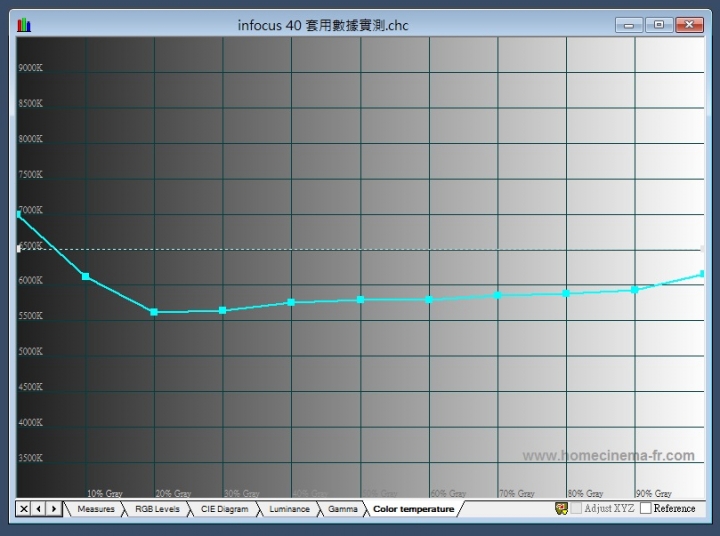The width and height of the screenshot is (720, 536).
Task: Click the 6000K axis label
Action: coord(30,280)
